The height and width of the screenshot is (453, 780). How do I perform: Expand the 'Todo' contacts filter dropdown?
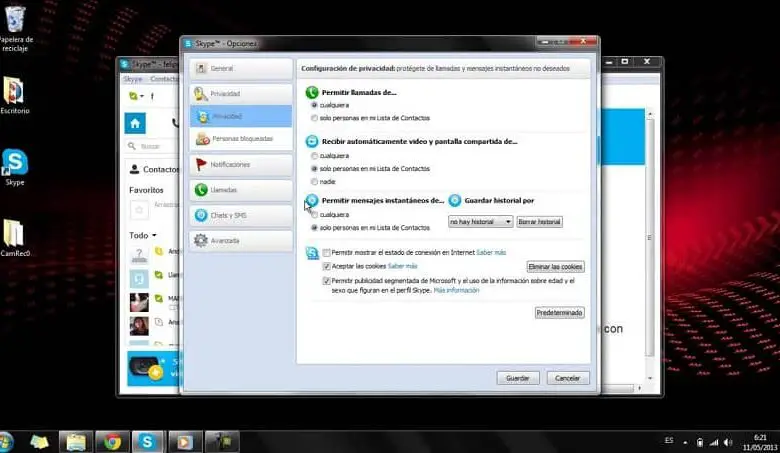143,235
